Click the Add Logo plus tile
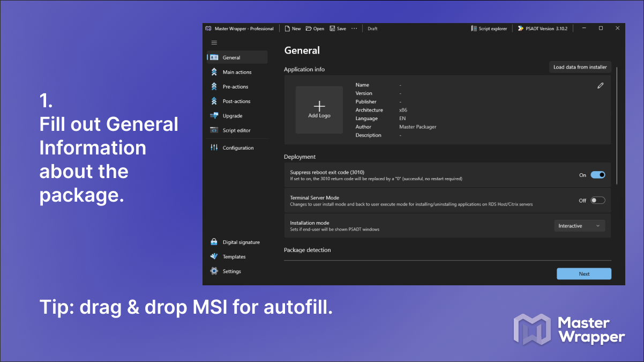The height and width of the screenshot is (362, 644). 319,110
